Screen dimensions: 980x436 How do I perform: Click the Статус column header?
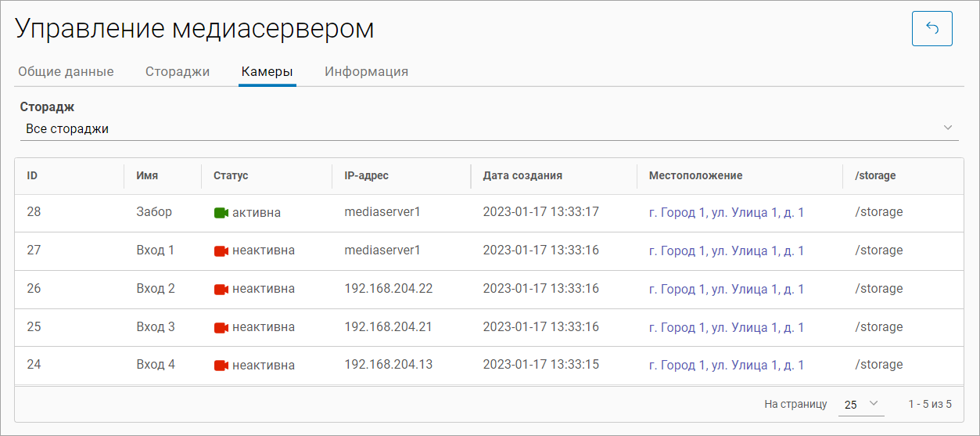coord(231,175)
